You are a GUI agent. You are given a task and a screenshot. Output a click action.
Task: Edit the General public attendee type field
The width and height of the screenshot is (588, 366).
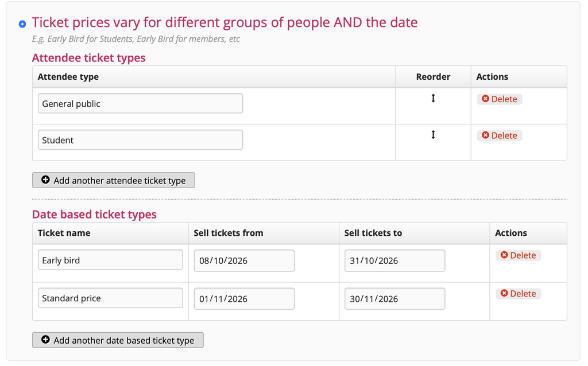(140, 103)
